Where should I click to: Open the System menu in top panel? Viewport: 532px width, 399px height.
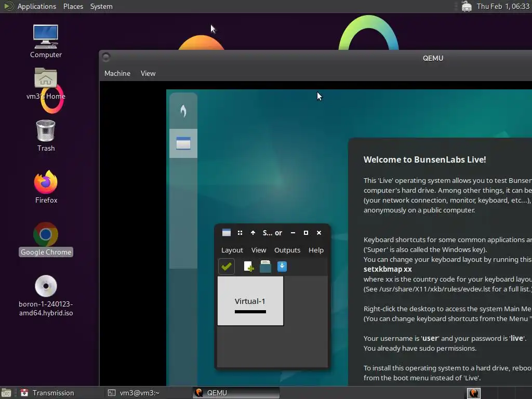pyautogui.click(x=101, y=6)
